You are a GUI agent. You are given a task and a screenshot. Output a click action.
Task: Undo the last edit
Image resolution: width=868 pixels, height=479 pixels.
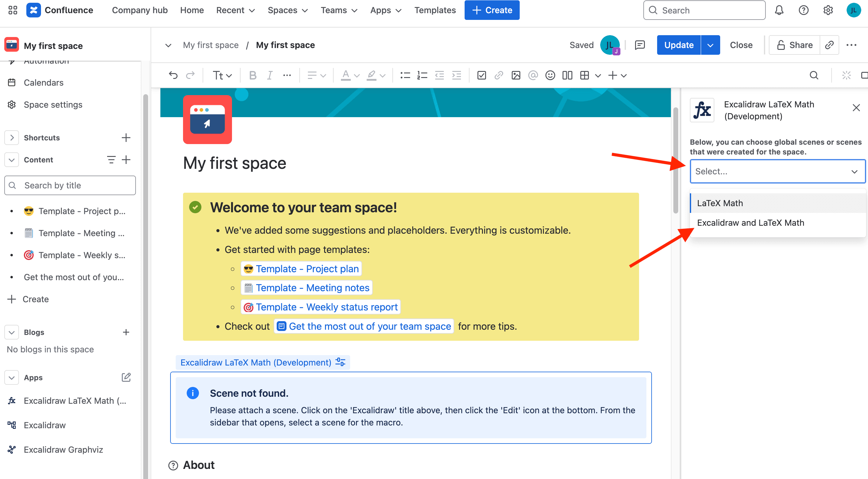(173, 75)
